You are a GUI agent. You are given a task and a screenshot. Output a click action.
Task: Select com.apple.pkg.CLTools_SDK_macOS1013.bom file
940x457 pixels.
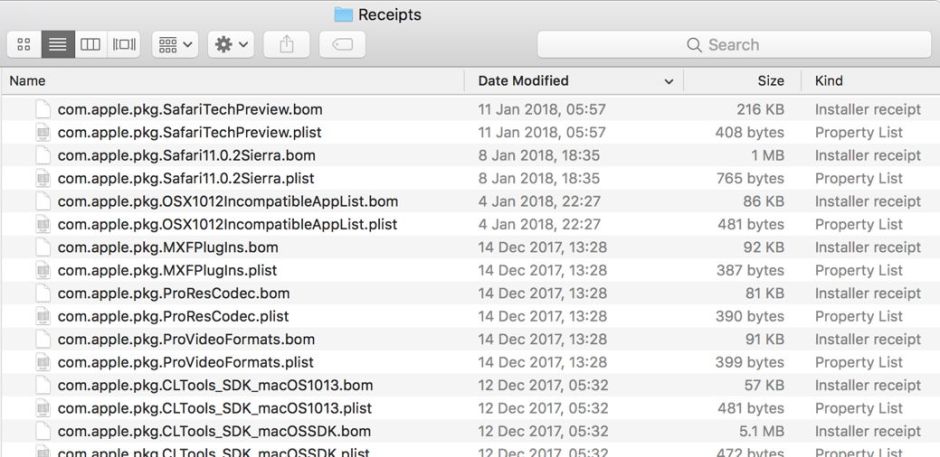pos(215,385)
